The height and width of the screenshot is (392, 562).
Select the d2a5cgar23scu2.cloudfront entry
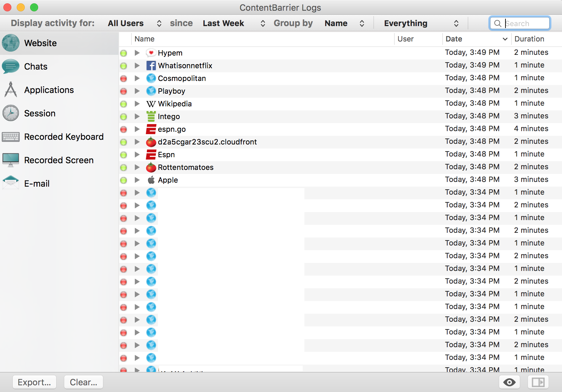[207, 142]
